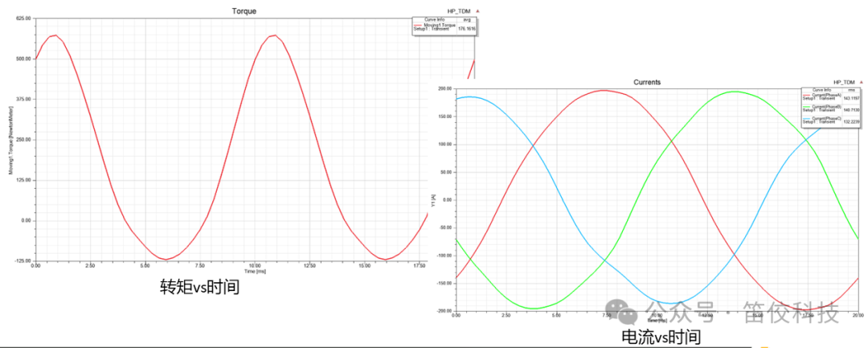The image size is (868, 348).
Task: Click the rms value 140.7130 for PhaseB
Action: click(851, 109)
